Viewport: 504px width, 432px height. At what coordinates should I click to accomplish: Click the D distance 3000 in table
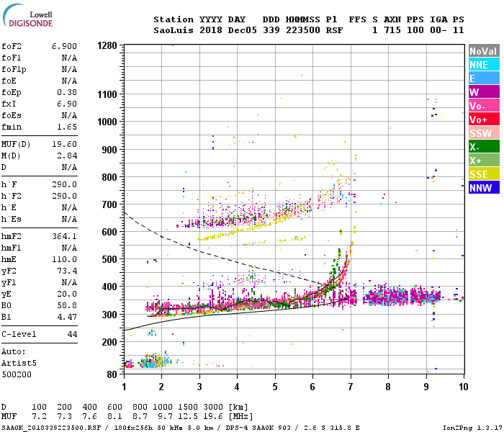point(213,407)
